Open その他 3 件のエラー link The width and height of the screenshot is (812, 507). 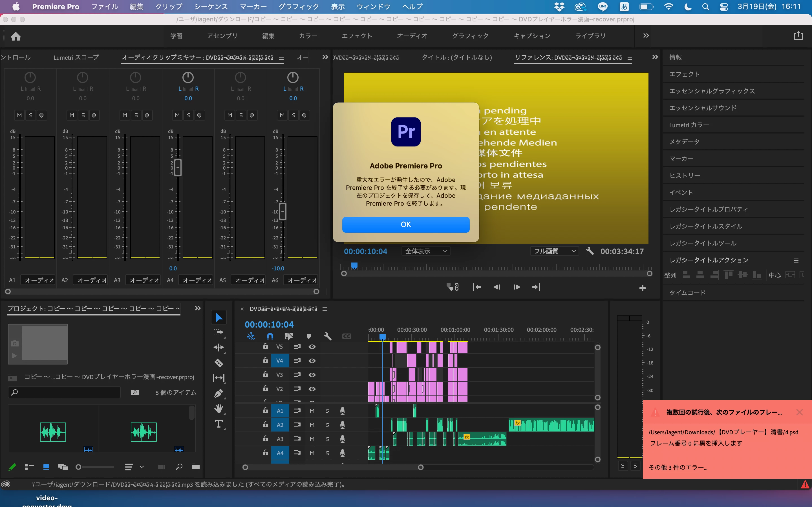coord(678,468)
